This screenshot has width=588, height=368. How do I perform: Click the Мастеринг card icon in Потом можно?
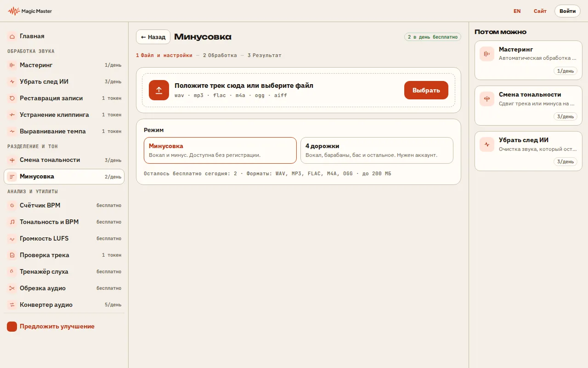487,54
